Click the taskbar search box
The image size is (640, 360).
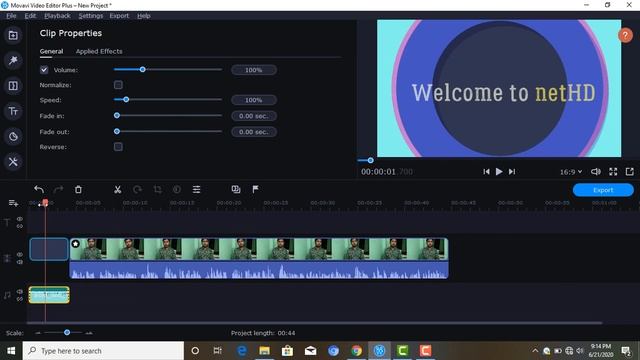tap(103, 351)
